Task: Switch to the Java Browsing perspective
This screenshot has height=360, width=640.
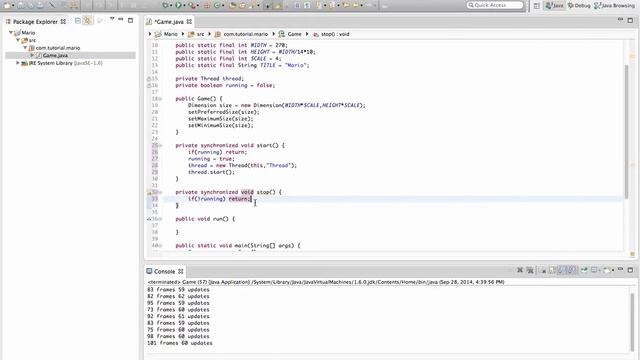Action: 614,6
